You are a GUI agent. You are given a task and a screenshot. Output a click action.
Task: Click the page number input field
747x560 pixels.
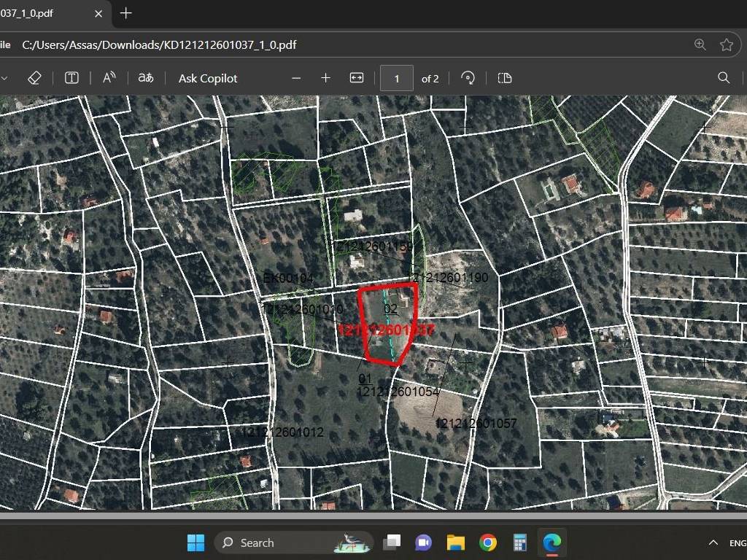397,78
